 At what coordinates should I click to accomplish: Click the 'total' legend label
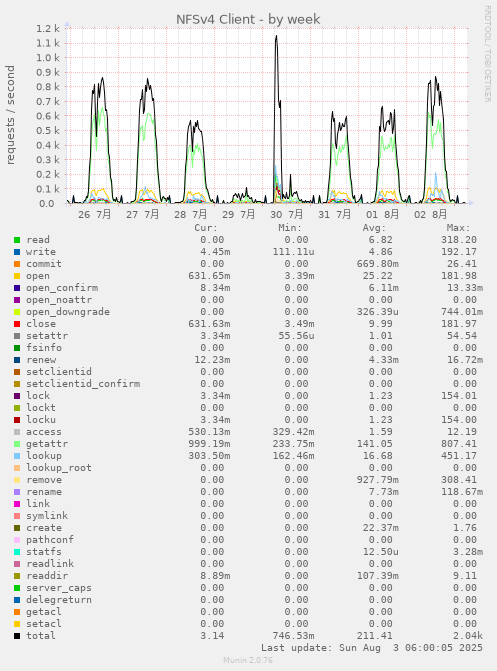(x=41, y=636)
